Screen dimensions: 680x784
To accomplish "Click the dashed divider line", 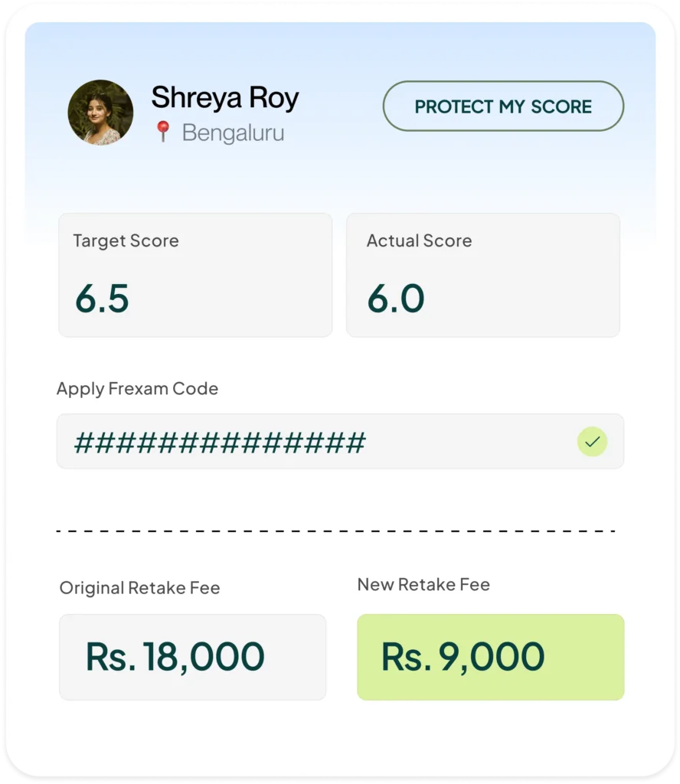I will tap(335, 531).
